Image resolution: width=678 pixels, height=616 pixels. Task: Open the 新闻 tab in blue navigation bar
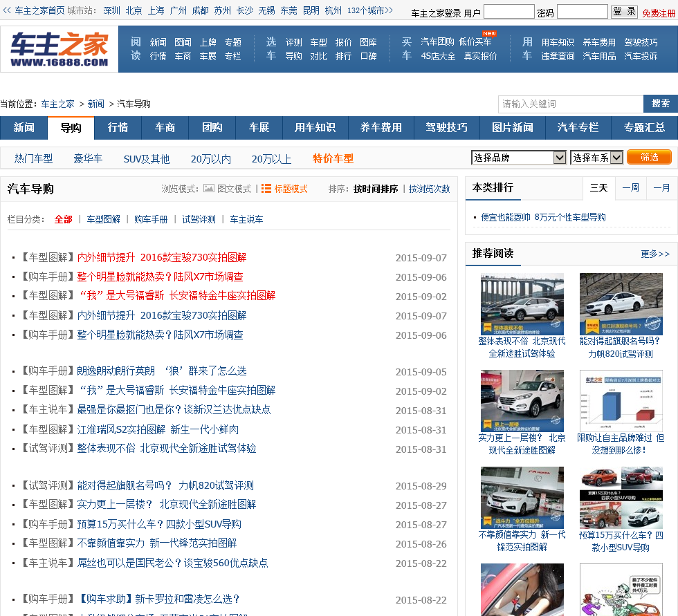(24, 128)
